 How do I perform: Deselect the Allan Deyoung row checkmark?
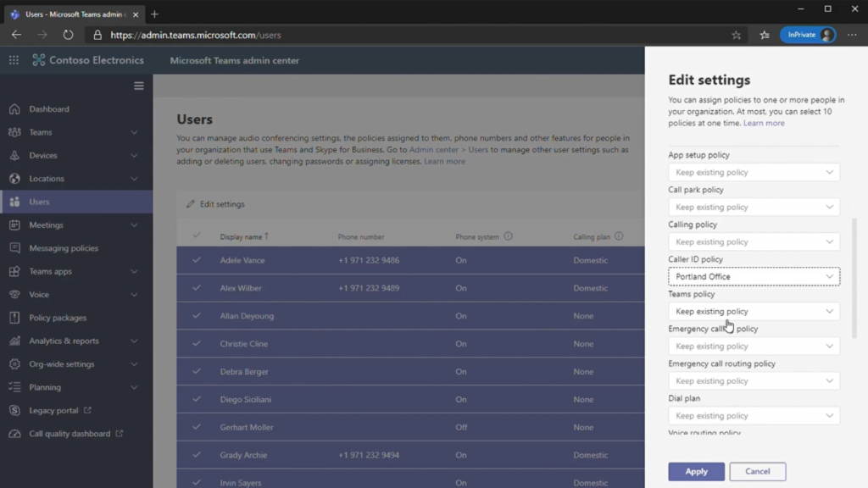[197, 316]
